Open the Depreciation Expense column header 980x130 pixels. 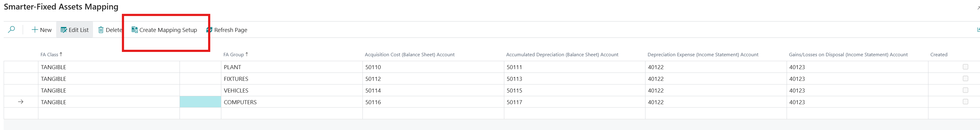tap(703, 54)
